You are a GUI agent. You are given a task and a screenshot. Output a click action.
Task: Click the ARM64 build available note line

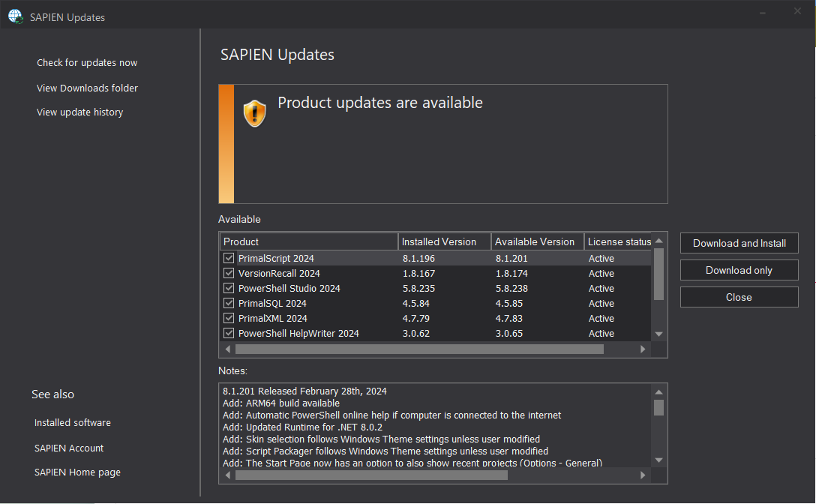point(281,403)
